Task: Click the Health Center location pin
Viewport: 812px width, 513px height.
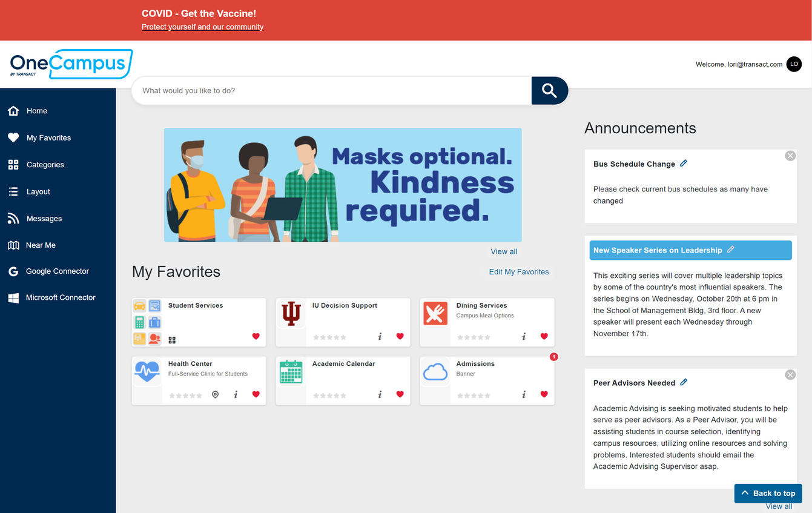Action: (x=215, y=394)
